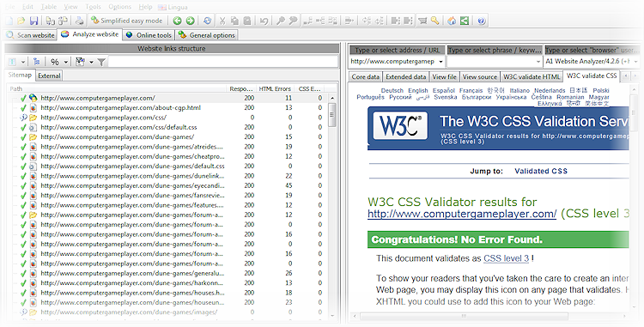Click the validator pane horizontal scrollbar

(x=489, y=317)
